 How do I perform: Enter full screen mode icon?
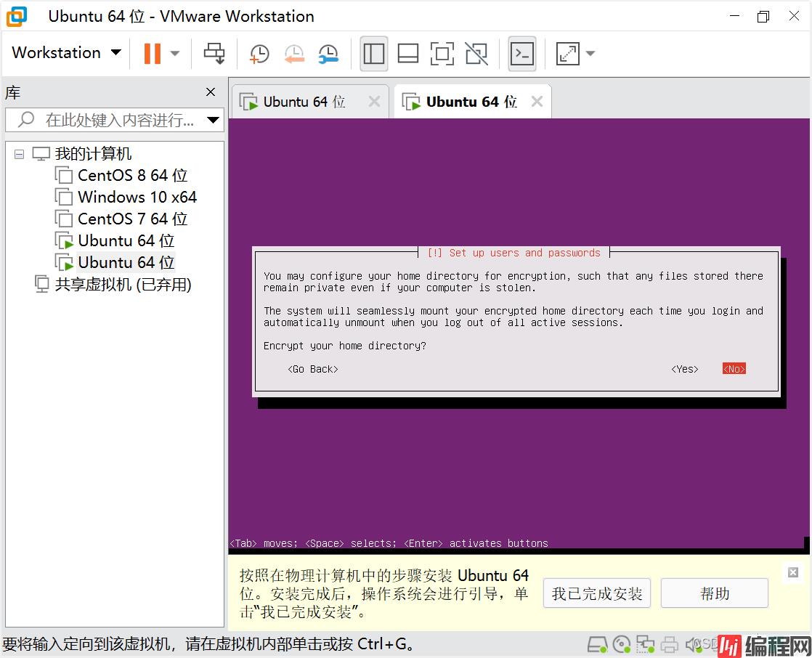pos(442,53)
